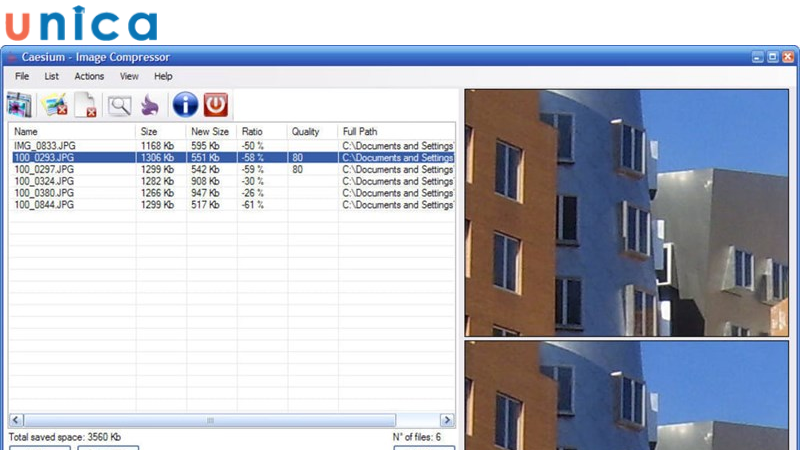The height and width of the screenshot is (450, 800).
Task: Click the upper original image preview
Action: click(x=627, y=213)
